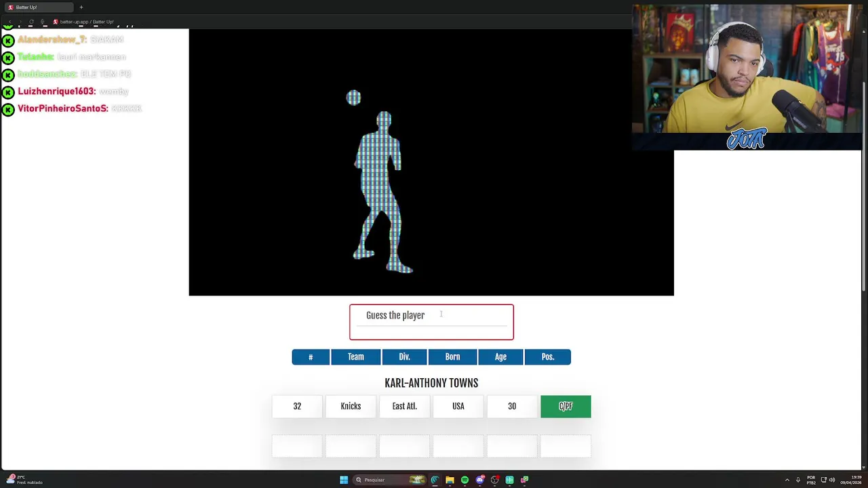Click the East Atl. division cell

coord(404,406)
